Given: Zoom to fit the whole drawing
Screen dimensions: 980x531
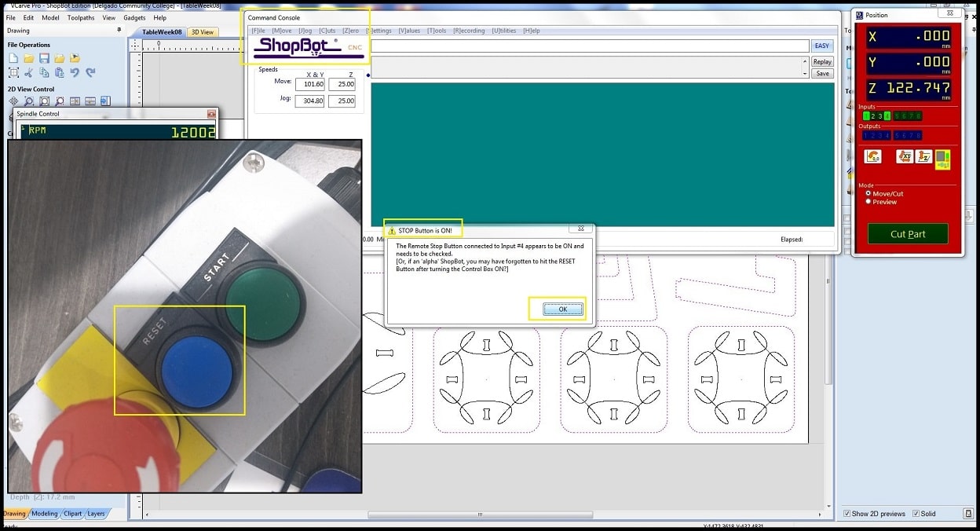Looking at the screenshot, I should click(x=44, y=101).
